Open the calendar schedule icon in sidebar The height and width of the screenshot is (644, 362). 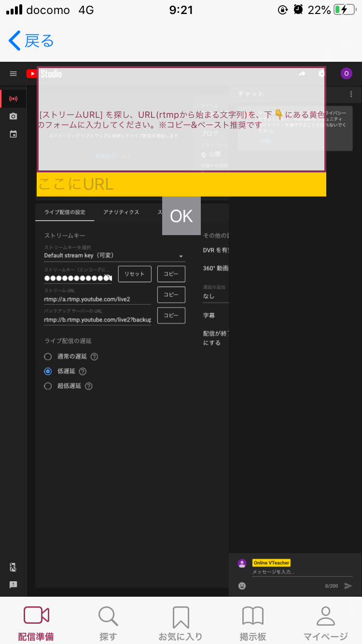(x=14, y=134)
